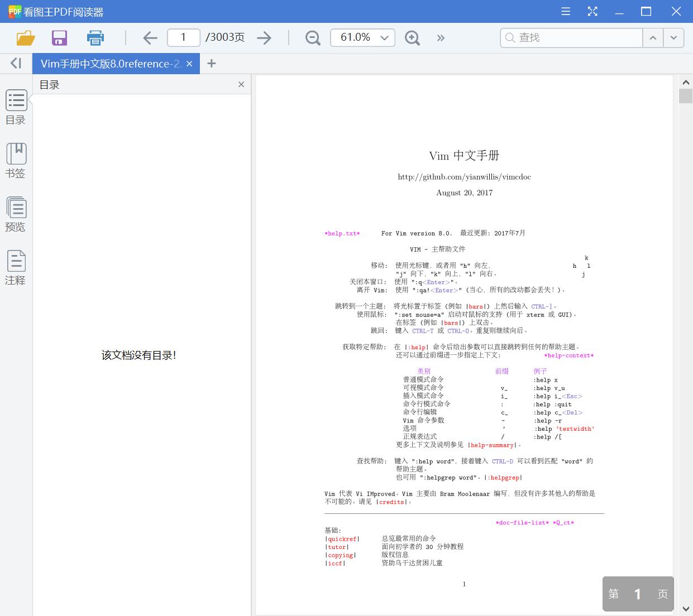Click the |:helpgrep| link
Screen dimensions: 693x616
pos(504,478)
